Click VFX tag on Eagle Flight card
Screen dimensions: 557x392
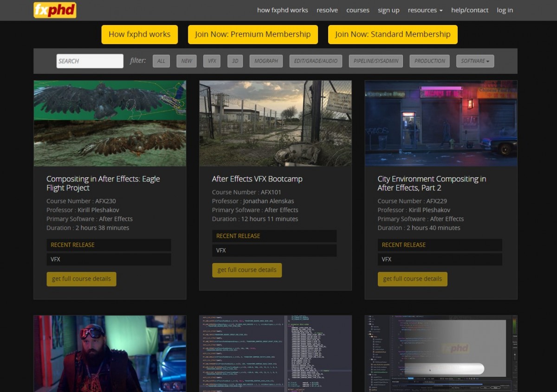click(109, 259)
